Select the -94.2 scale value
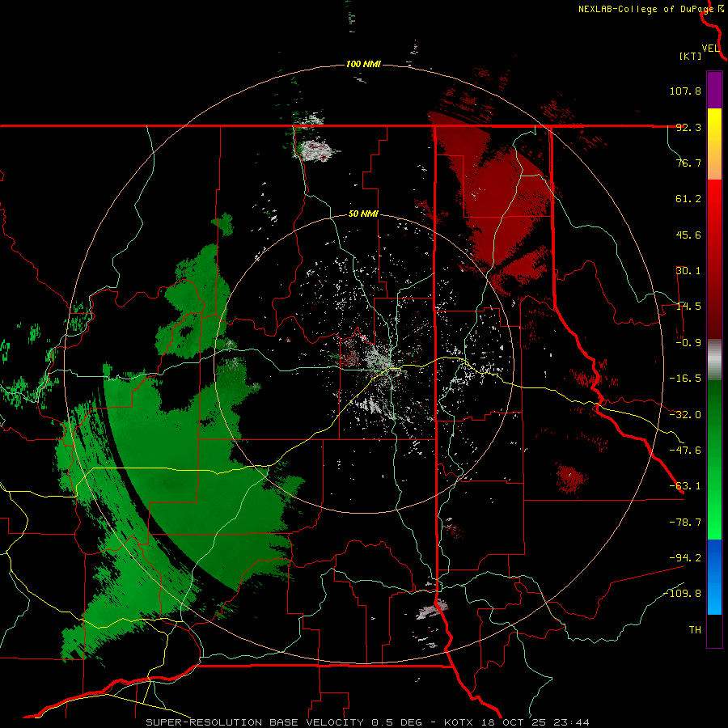Image resolution: width=728 pixels, height=728 pixels. (685, 558)
